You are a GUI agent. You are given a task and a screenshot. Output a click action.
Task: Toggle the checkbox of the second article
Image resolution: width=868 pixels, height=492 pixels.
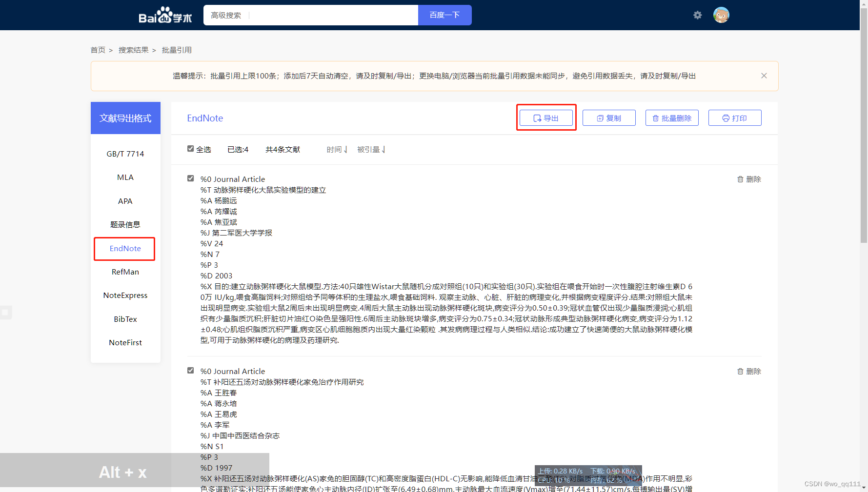point(190,370)
